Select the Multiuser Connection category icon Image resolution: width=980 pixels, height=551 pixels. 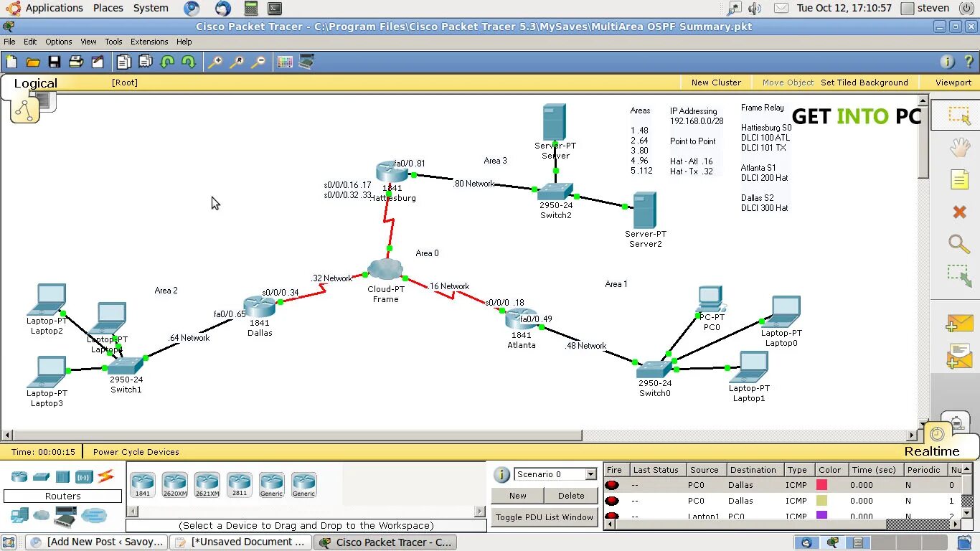[x=93, y=515]
